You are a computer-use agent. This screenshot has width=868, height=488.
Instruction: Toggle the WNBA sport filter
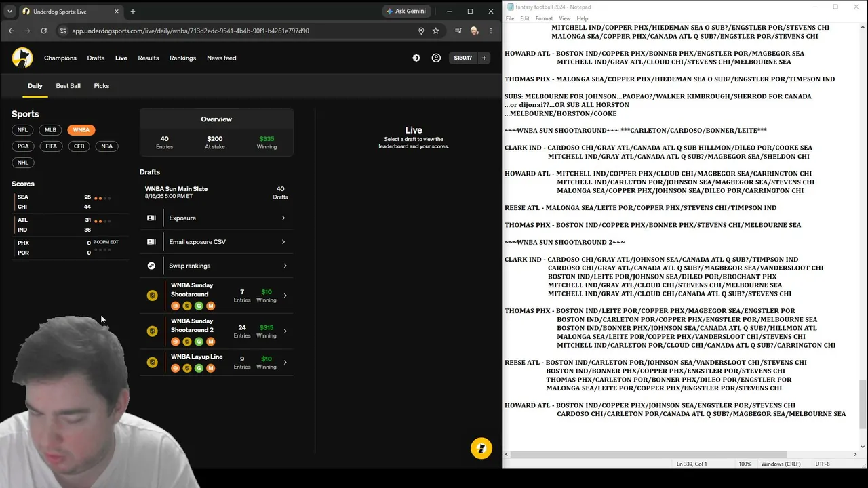click(x=81, y=130)
